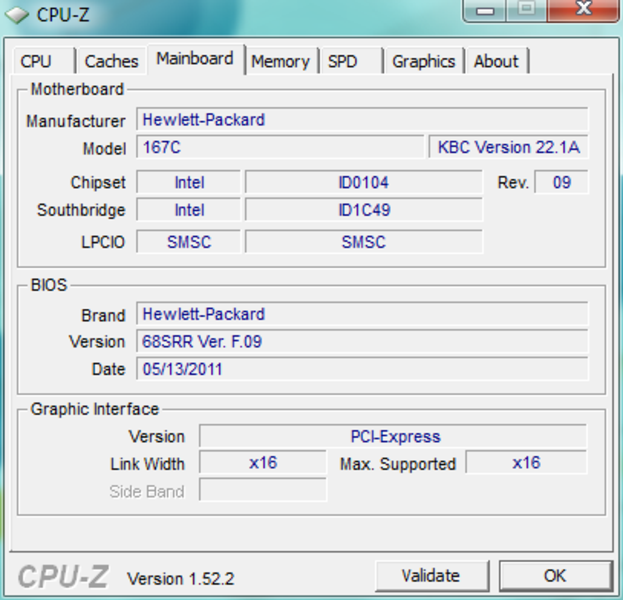
Task: Click the Southbridge ID1C49 field
Action: [364, 210]
